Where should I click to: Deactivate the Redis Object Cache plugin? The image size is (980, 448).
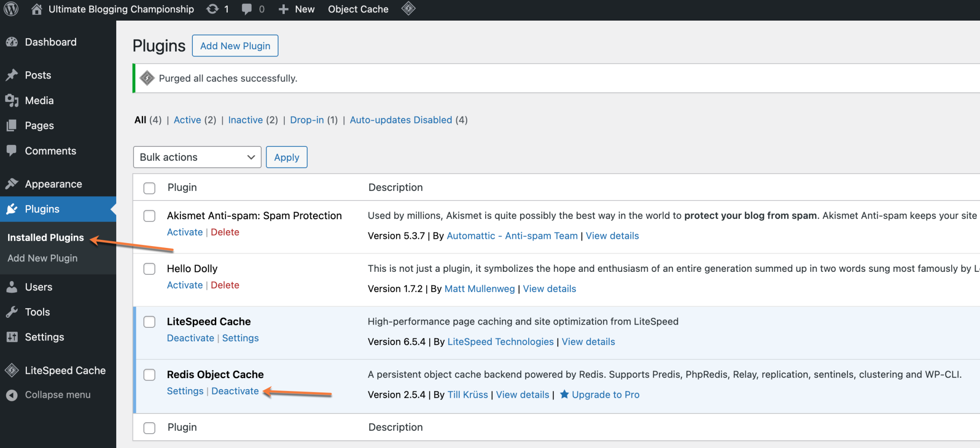tap(235, 391)
